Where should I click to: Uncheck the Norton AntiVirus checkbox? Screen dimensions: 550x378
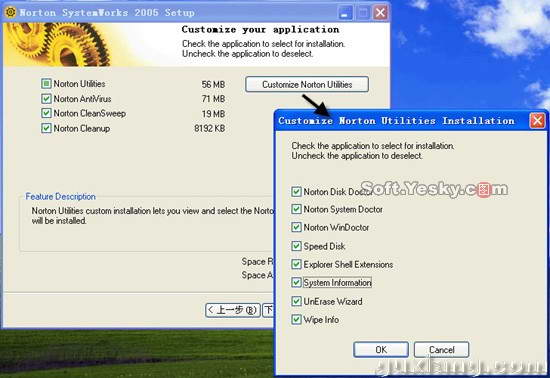pyautogui.click(x=46, y=99)
